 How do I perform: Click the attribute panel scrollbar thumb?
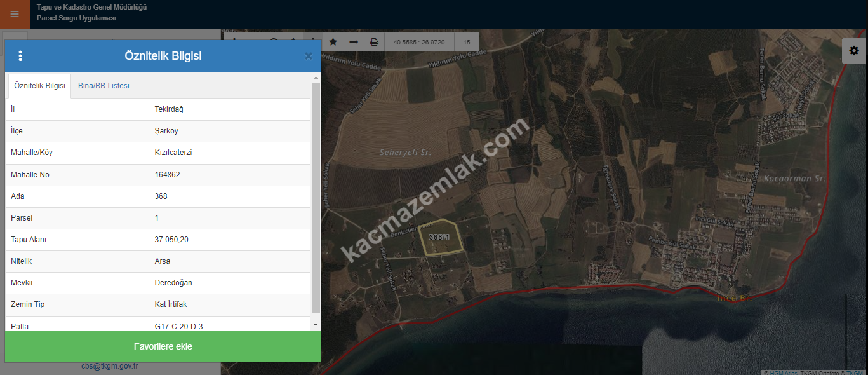(x=316, y=197)
